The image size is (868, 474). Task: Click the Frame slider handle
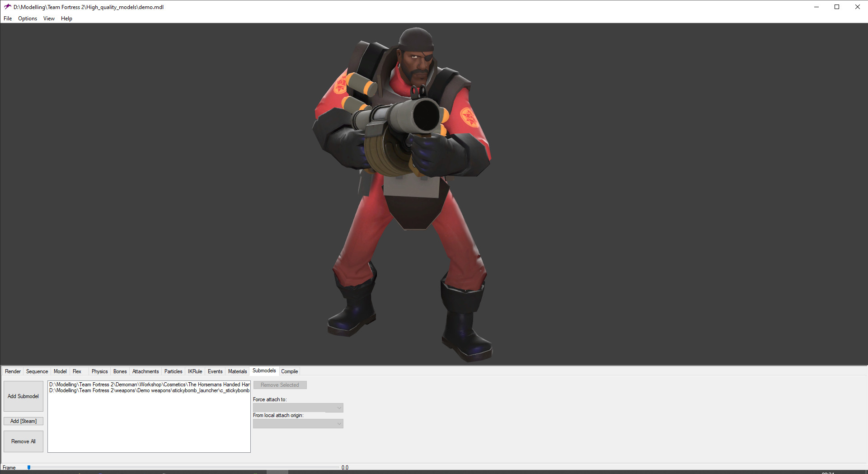pos(28,467)
